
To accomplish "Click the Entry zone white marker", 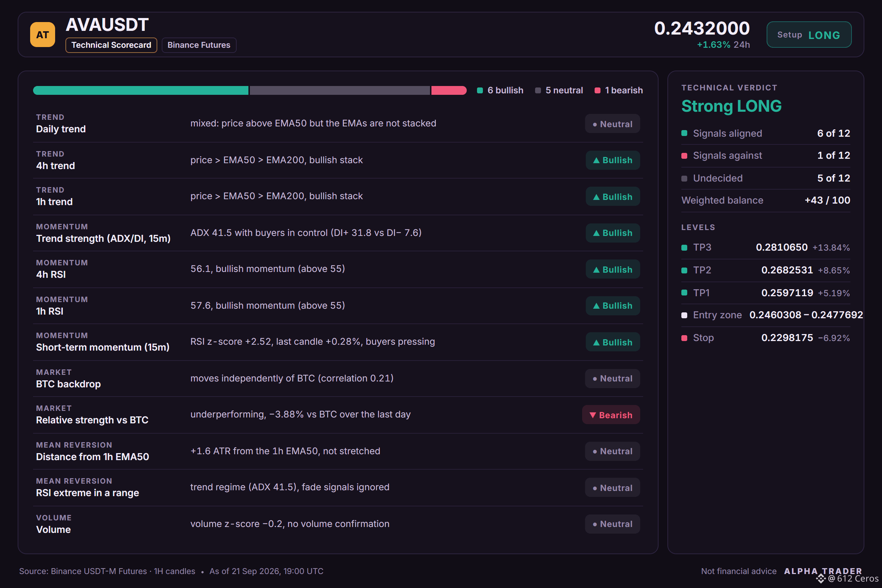I will 684,315.
